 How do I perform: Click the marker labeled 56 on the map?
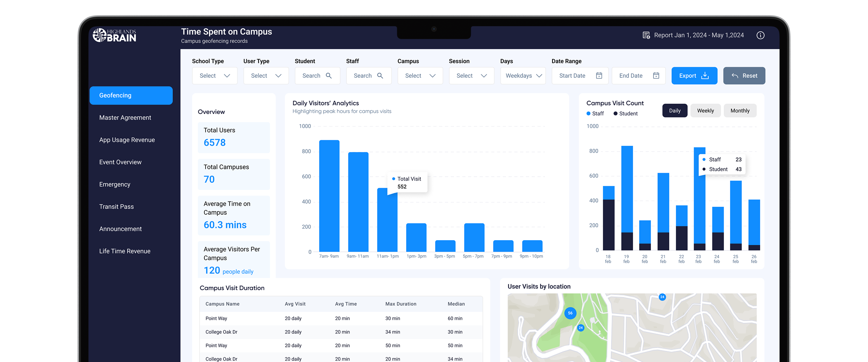(x=570, y=313)
